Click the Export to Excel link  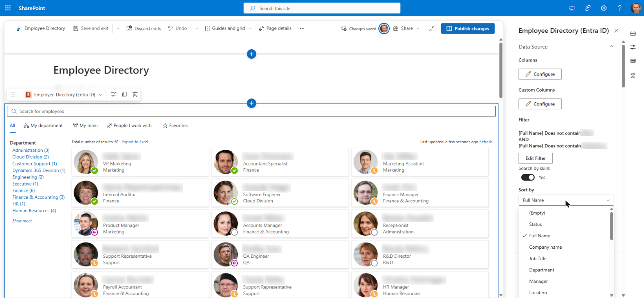135,142
